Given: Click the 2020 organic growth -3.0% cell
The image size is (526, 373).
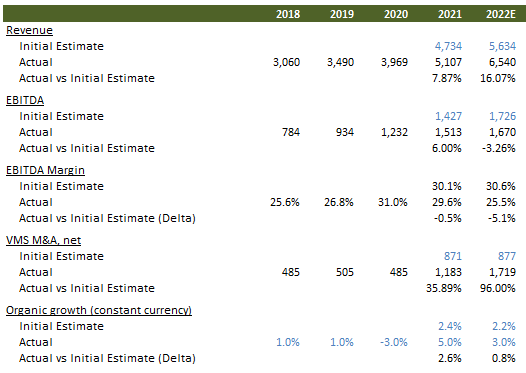Looking at the screenshot, I should point(393,342).
